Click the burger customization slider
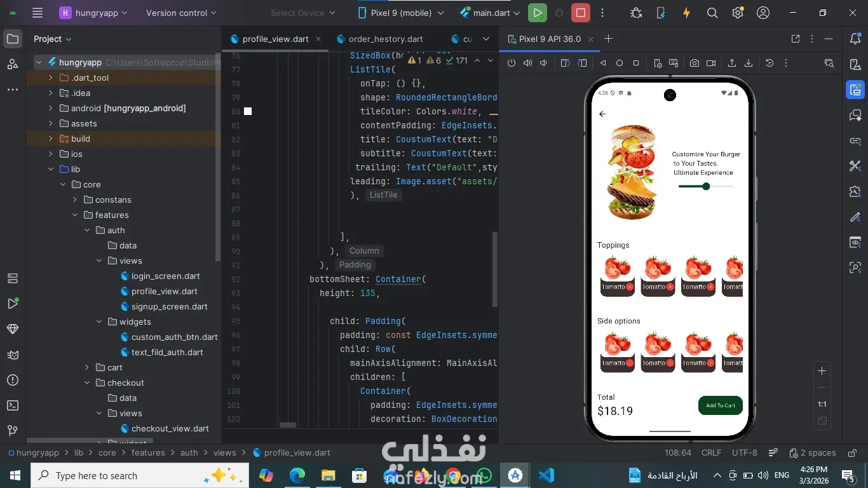Image resolution: width=868 pixels, height=488 pixels. tap(706, 186)
